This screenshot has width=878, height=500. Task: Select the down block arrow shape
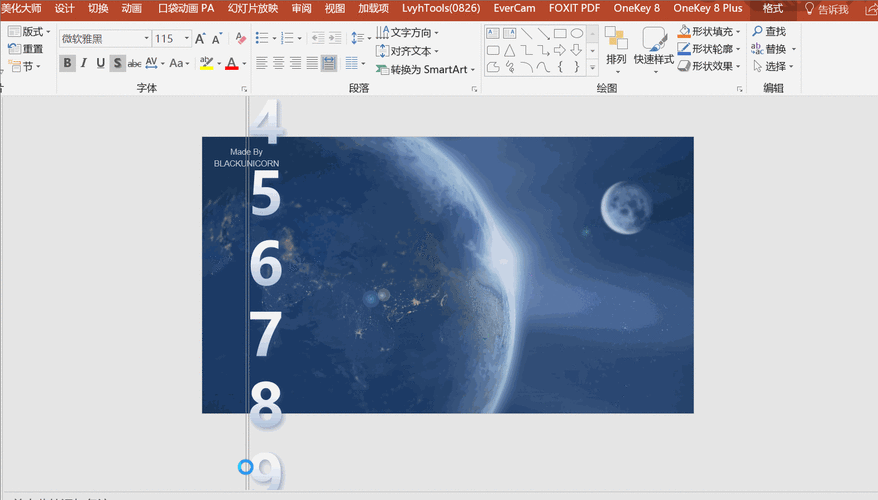pos(577,50)
